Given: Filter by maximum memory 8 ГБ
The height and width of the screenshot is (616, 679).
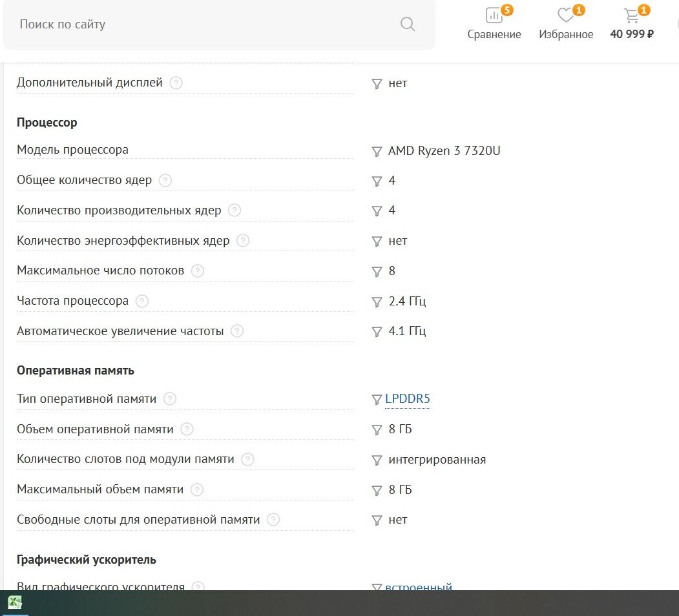Looking at the screenshot, I should 377,491.
